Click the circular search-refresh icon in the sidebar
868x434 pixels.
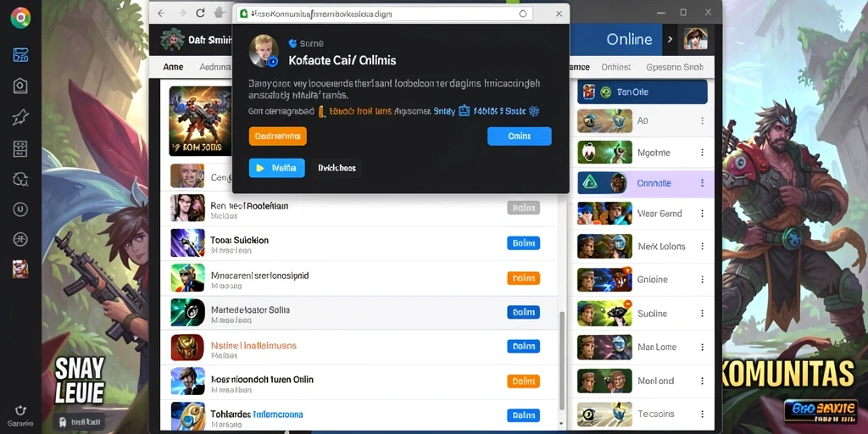(20, 179)
